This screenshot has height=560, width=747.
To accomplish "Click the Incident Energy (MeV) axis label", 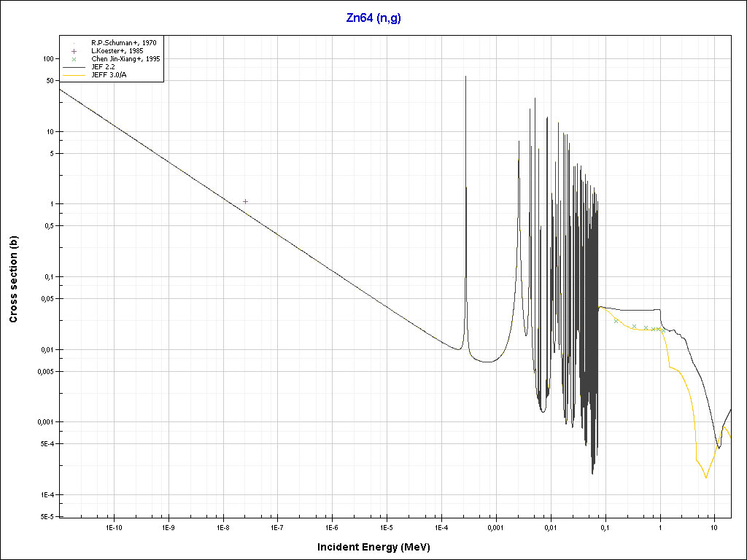I will [379, 547].
